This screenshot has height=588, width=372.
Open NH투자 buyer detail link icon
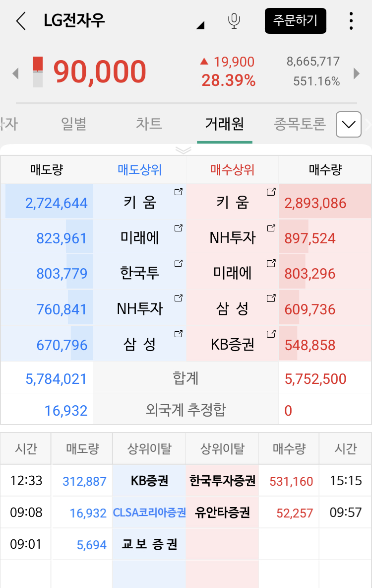click(x=271, y=227)
